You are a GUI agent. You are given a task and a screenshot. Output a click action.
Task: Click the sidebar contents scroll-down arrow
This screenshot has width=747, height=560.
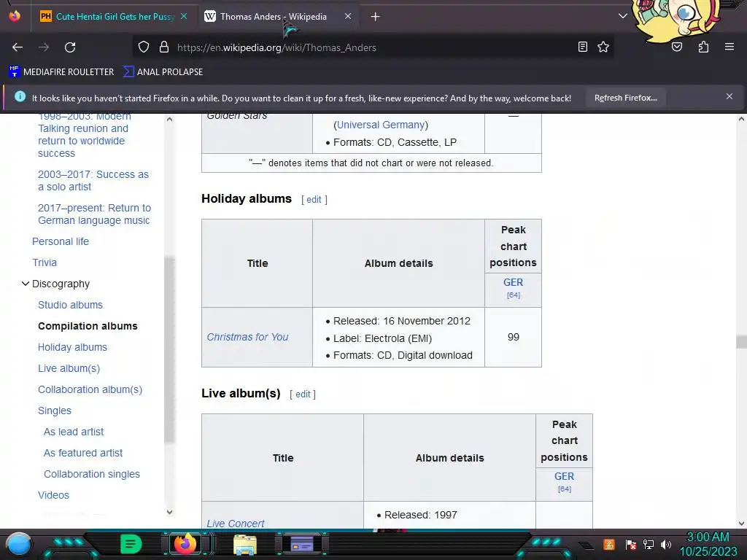pos(169,513)
